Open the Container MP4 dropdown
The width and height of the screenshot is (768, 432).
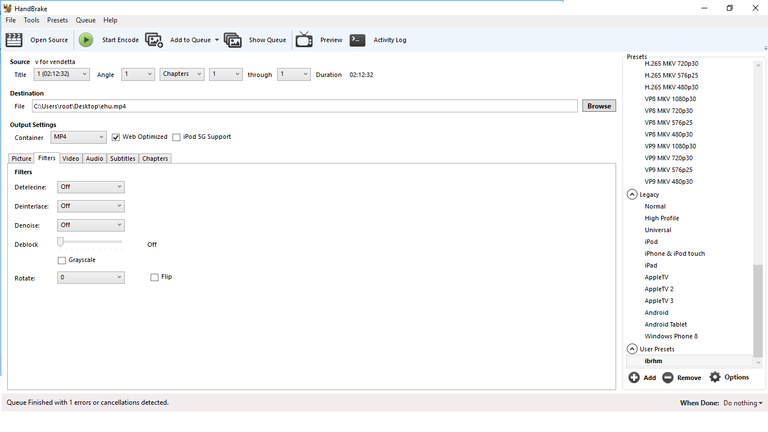[78, 137]
